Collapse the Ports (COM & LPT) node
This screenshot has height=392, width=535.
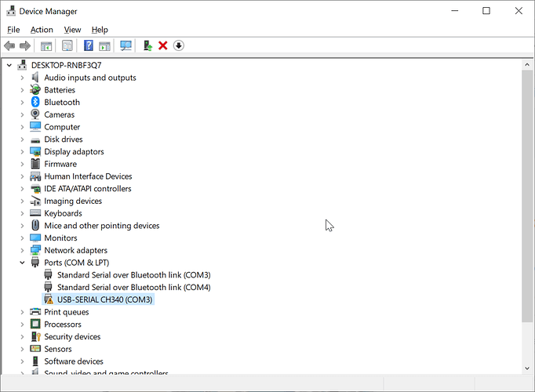(22, 263)
